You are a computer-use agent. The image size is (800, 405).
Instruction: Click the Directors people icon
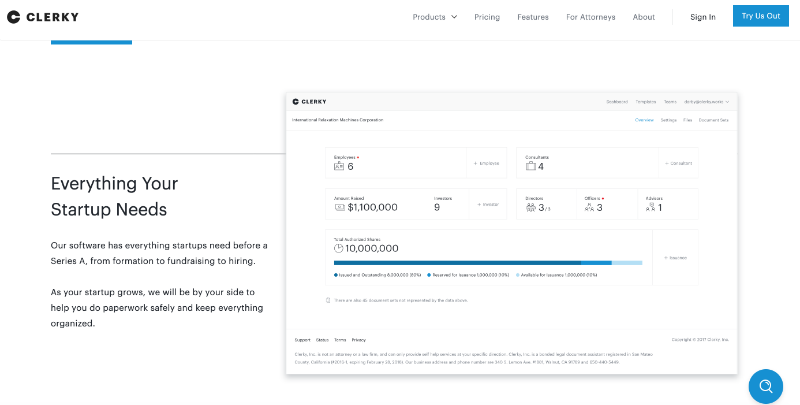[531, 207]
